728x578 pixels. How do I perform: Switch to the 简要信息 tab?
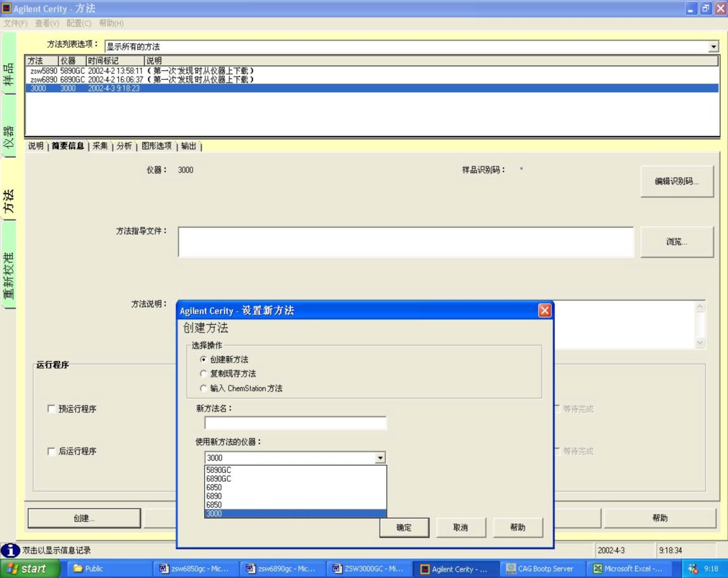click(x=68, y=146)
